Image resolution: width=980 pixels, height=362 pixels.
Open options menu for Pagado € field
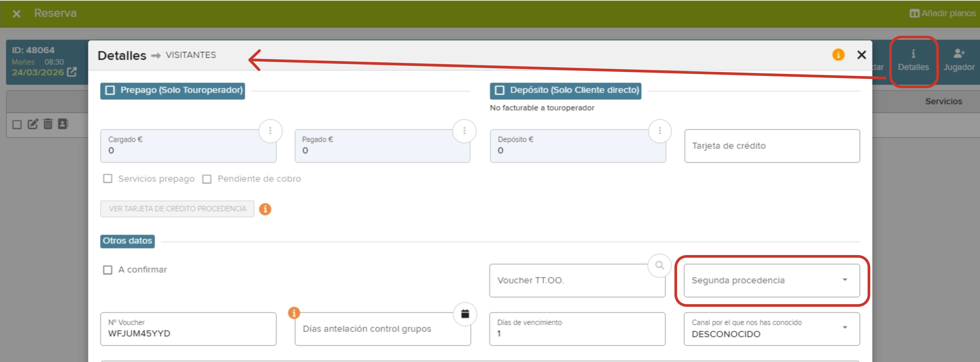(x=464, y=131)
